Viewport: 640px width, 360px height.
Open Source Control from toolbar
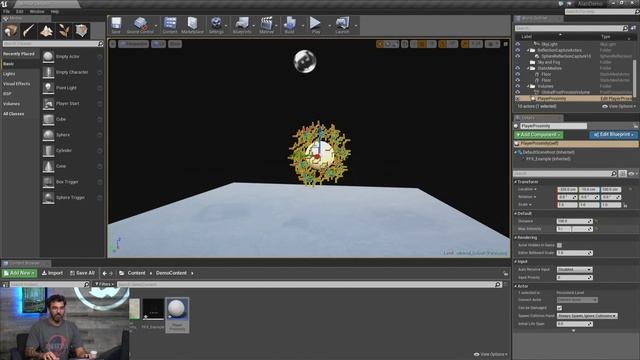pyautogui.click(x=140, y=25)
